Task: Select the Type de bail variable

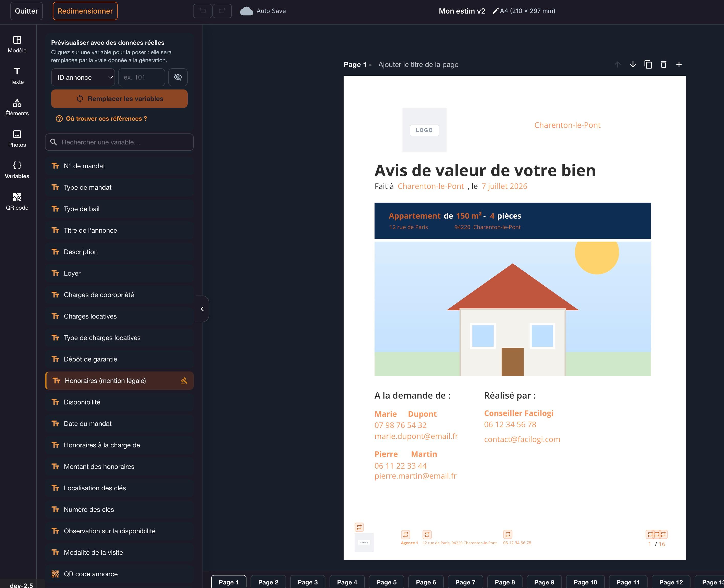Action: (119, 209)
